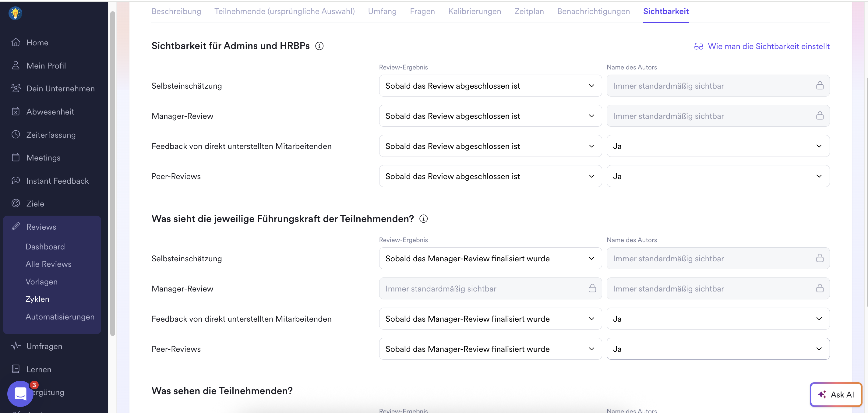Click the sidebar vertical scrollbar
Viewport: 868px width, 413px height.
point(113,173)
